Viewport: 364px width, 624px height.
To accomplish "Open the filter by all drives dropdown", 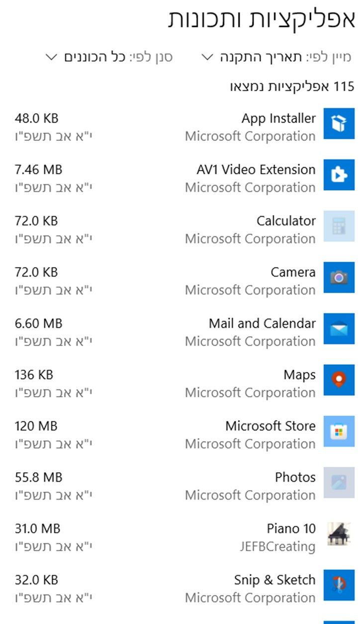I will (109, 57).
